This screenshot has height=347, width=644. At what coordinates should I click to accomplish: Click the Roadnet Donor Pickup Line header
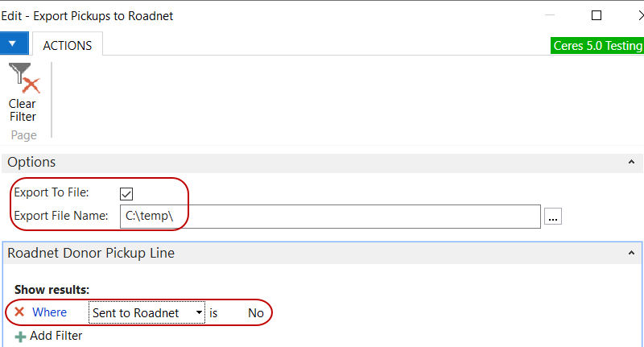(x=91, y=253)
